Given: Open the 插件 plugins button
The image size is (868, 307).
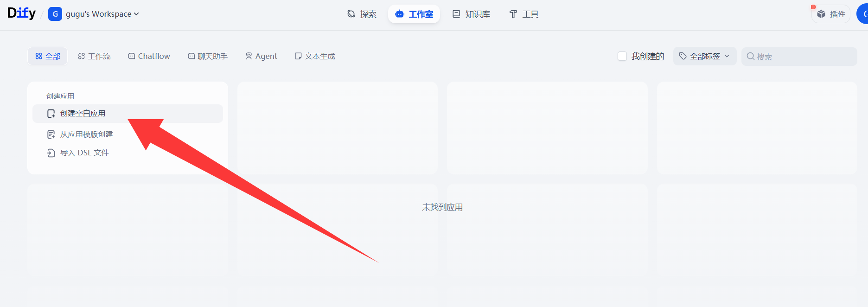Looking at the screenshot, I should point(831,14).
